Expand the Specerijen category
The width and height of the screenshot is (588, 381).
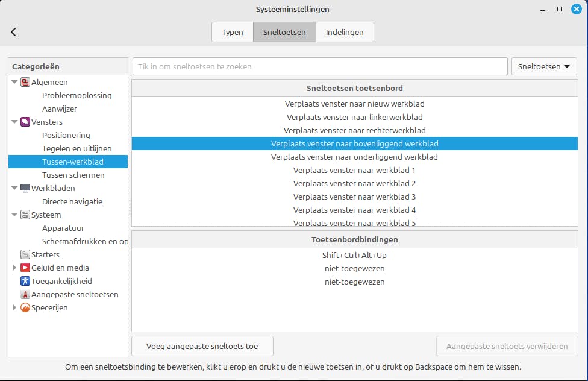click(14, 307)
